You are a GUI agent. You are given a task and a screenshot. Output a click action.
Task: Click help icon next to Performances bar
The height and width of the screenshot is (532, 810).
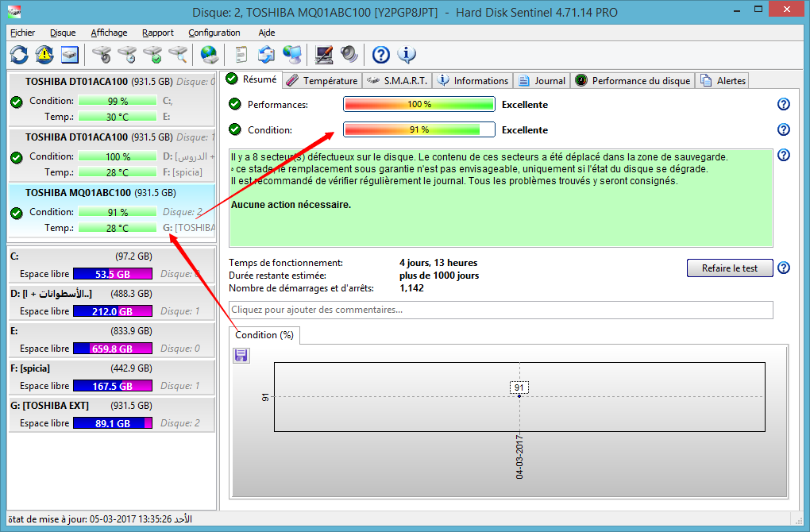tap(784, 104)
